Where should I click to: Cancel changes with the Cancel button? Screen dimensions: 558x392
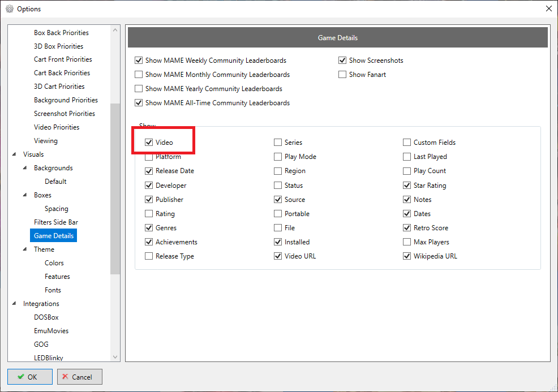(80, 377)
